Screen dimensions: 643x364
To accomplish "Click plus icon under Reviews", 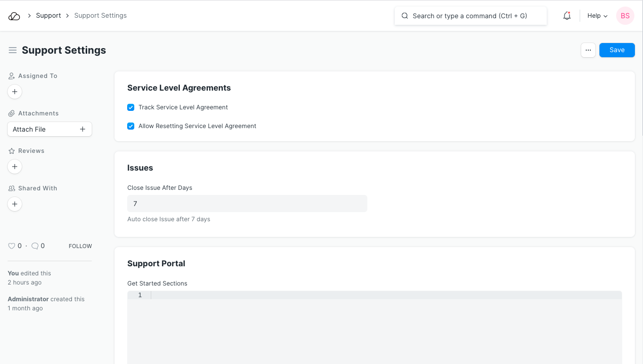I will point(15,167).
